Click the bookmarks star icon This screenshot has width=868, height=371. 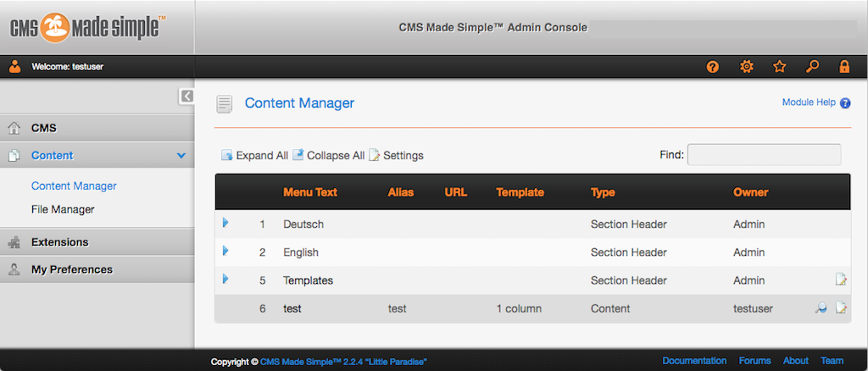point(779,67)
